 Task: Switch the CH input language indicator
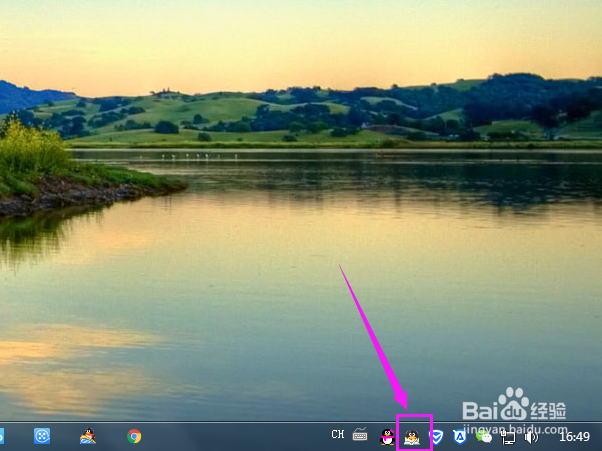pyautogui.click(x=337, y=434)
